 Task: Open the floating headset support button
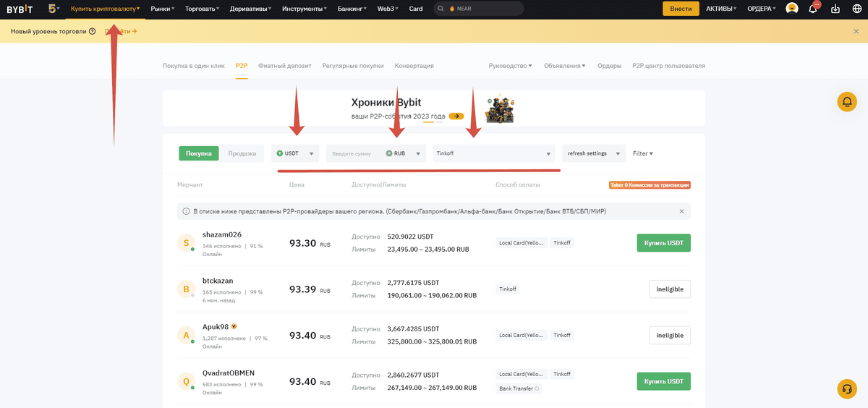847,388
